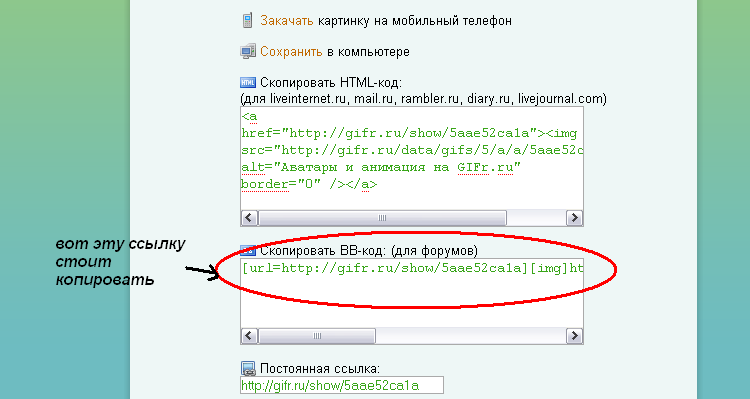Screen dimensions: 750x399
Task: Click the text 'Скопировать BB-код: (для форумов)'
Action: [x=369, y=251]
